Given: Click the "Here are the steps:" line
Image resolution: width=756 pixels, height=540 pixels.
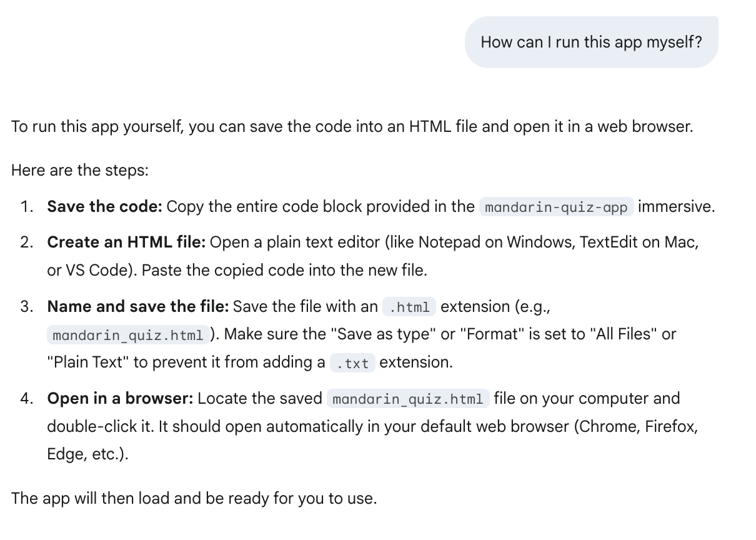Looking at the screenshot, I should 80,171.
